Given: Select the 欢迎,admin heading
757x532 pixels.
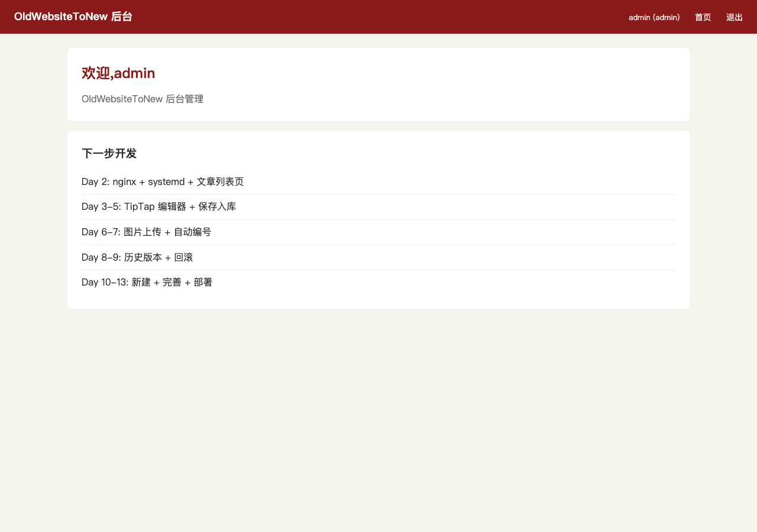Looking at the screenshot, I should pyautogui.click(x=118, y=73).
